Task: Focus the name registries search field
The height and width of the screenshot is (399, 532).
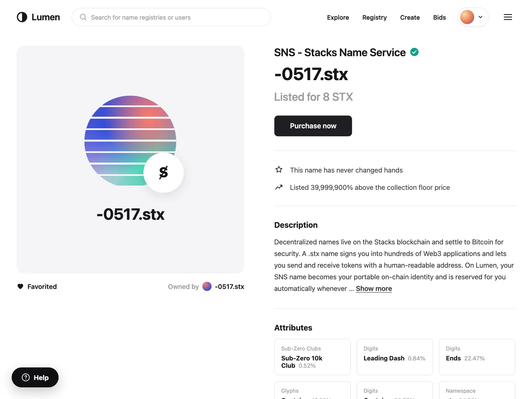Action: (171, 17)
